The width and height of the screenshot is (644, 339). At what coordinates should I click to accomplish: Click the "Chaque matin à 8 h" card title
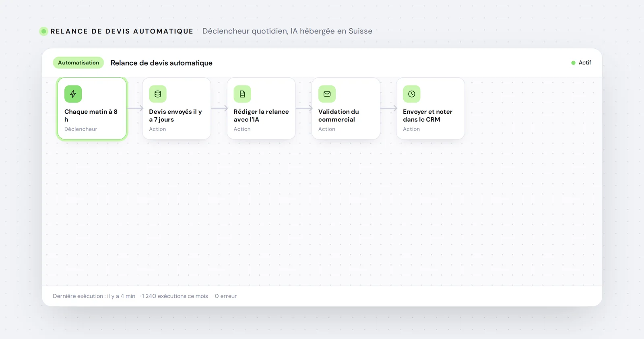click(91, 115)
